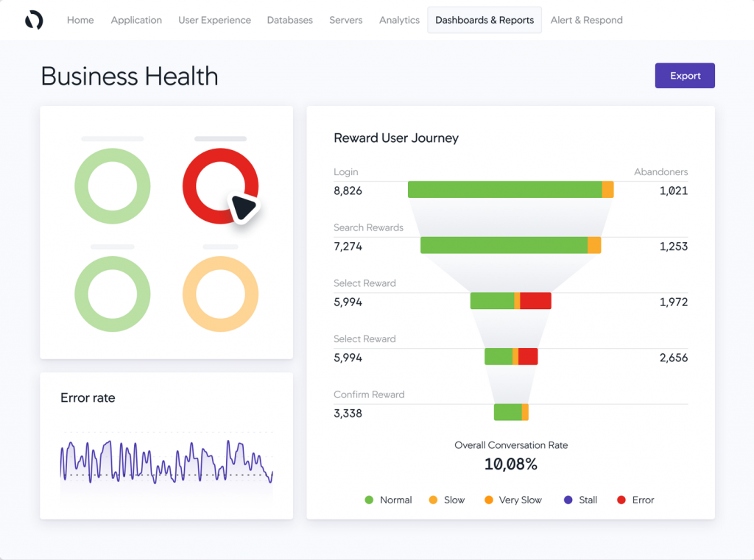The image size is (754, 560).
Task: Click the Normal legend indicator dot
Action: pyautogui.click(x=367, y=500)
